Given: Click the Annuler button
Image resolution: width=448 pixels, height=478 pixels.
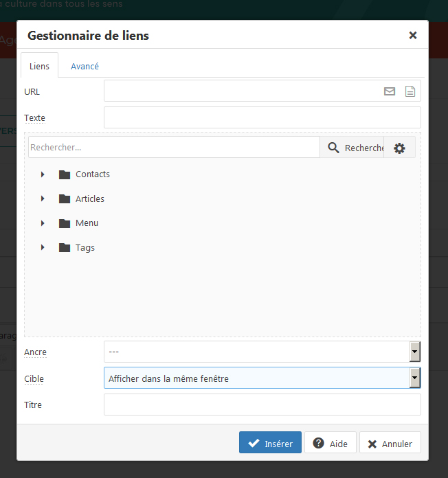Looking at the screenshot, I should [390, 442].
